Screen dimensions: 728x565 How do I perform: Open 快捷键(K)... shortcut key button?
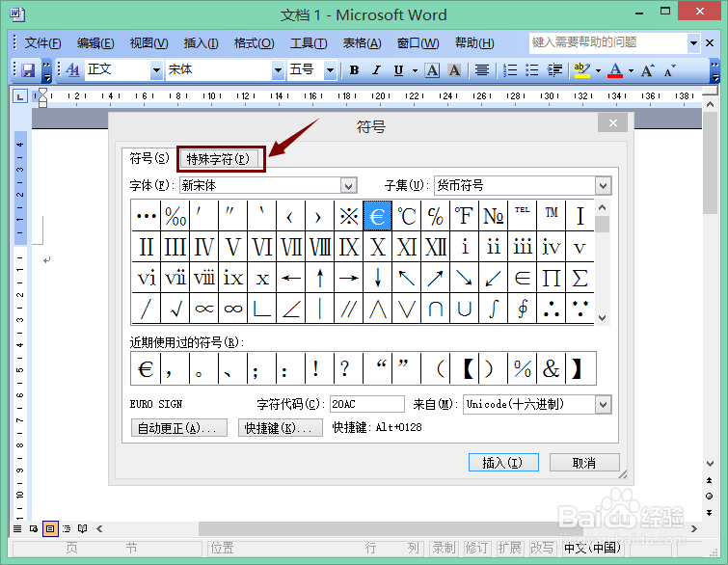[x=280, y=427]
